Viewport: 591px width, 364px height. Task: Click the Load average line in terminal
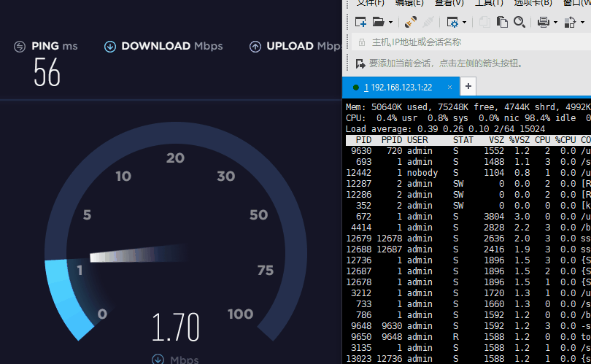point(446,129)
